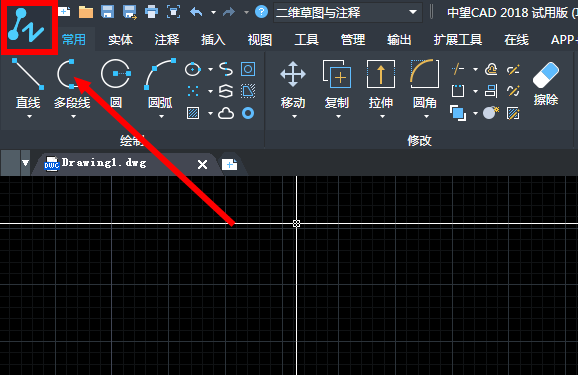Switch to the 实体 ribbon tab

pos(121,39)
